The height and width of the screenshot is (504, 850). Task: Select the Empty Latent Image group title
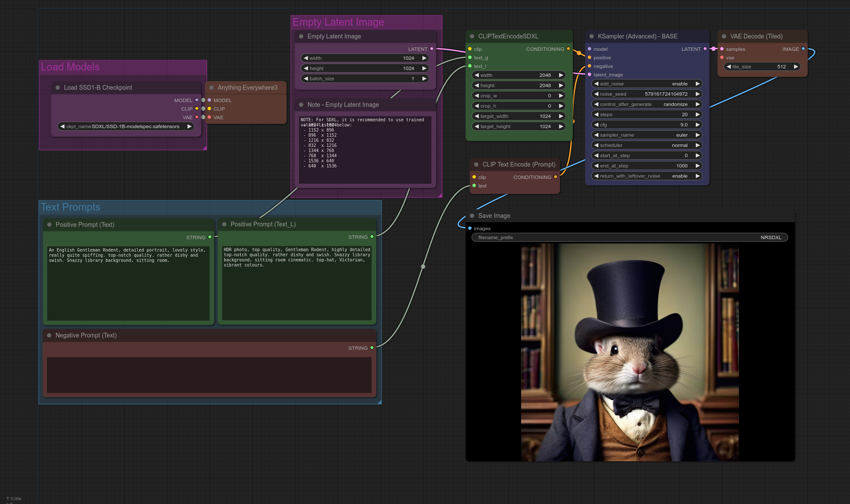click(x=338, y=22)
